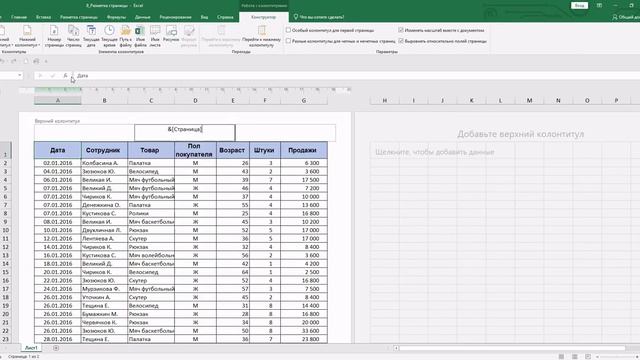Select column D header
The image size is (640, 360).
point(195,100)
